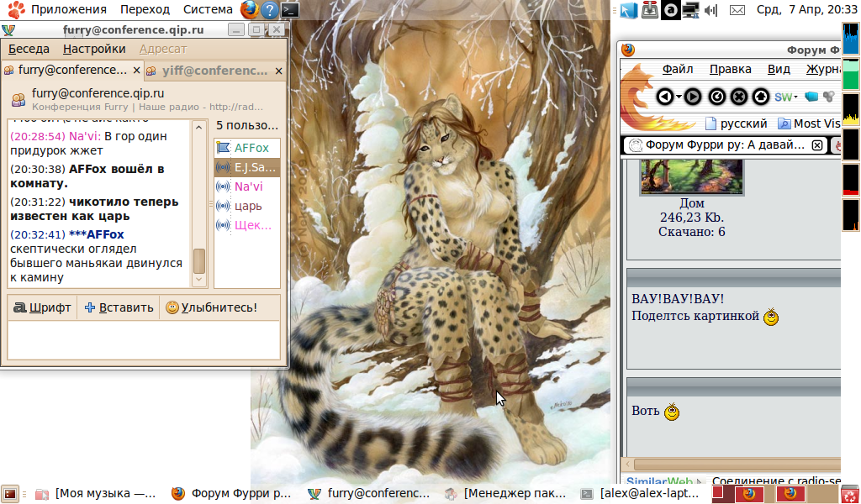This screenshot has height=504, width=861.
Task: Click the Шрифт font button
Action: [42, 307]
